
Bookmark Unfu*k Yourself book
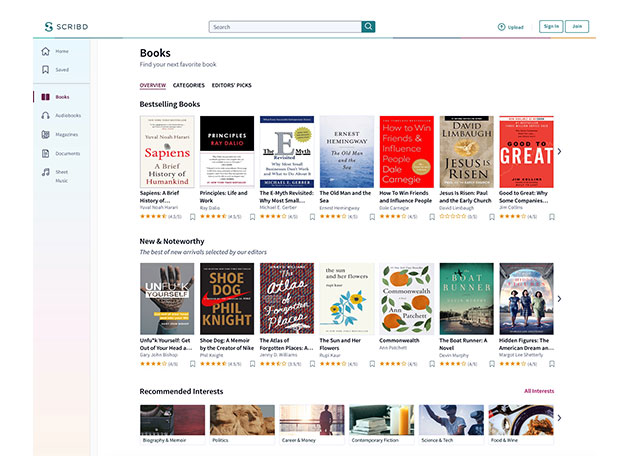click(192, 364)
